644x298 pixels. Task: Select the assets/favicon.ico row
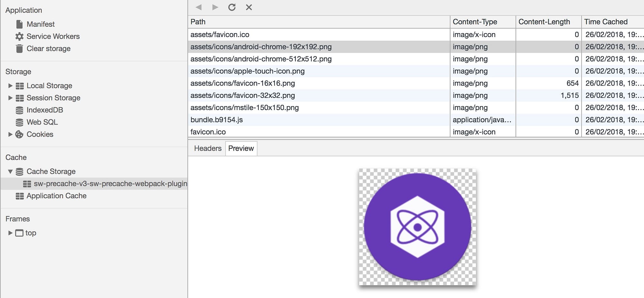416,35
